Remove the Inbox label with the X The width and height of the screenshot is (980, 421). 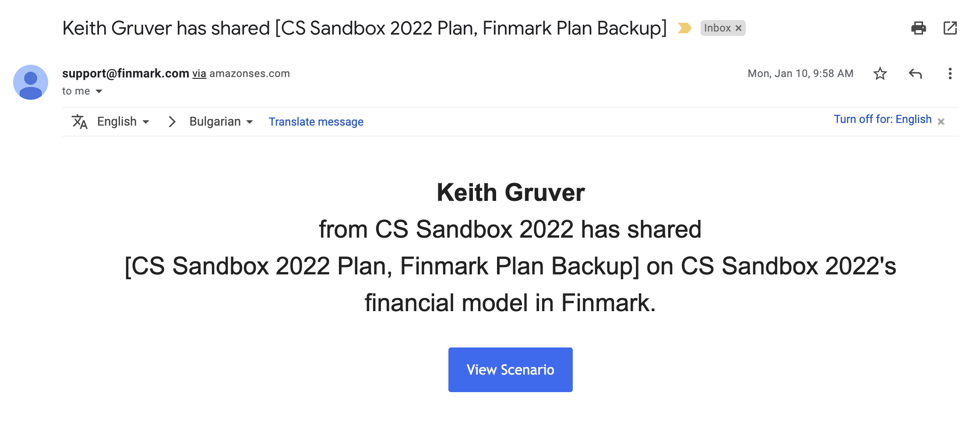[x=739, y=28]
